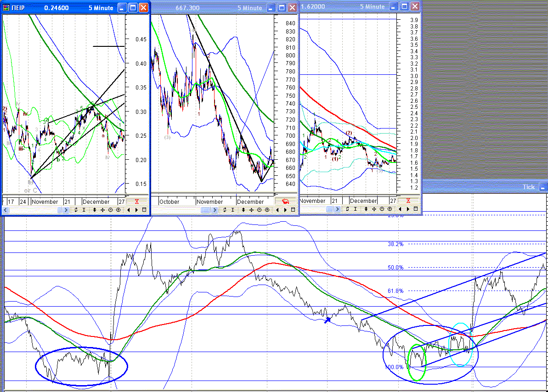Select the 667.300 chart title bar

[x=207, y=7]
